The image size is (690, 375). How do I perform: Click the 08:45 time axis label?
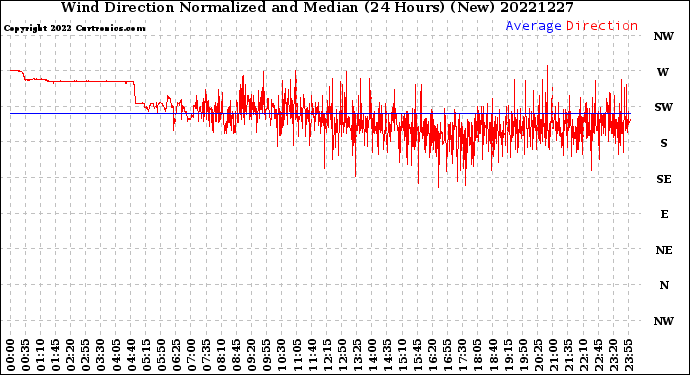pos(237,355)
